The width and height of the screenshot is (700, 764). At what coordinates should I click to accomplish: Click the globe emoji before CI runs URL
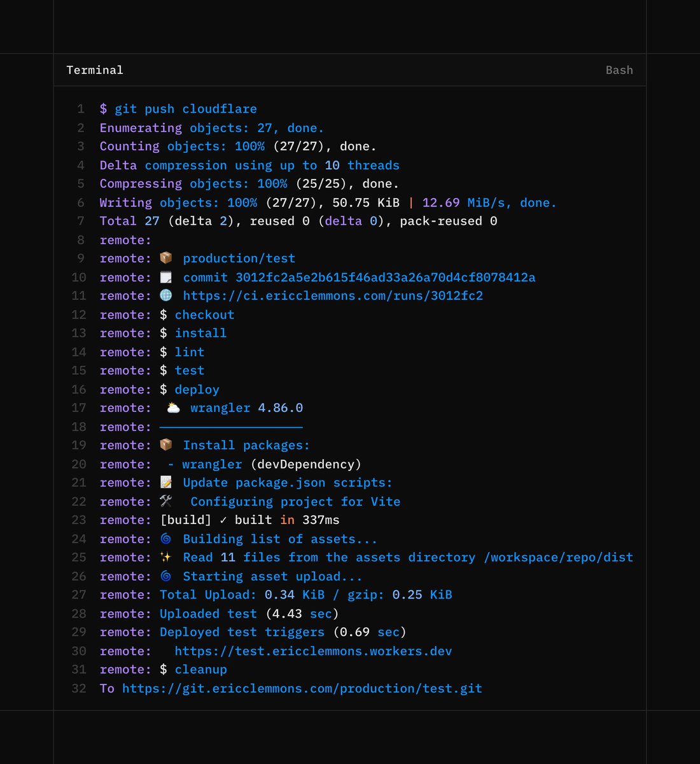[x=166, y=296]
